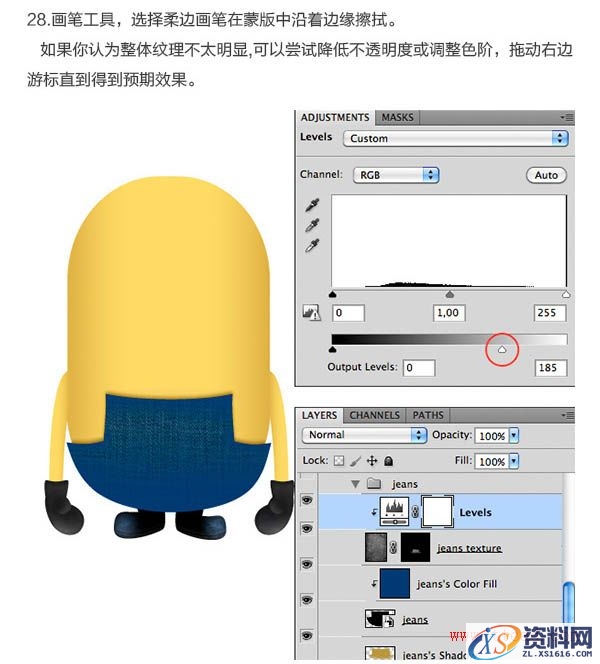600x664 pixels.
Task: Select the underlined jeans layer name
Action: click(415, 620)
